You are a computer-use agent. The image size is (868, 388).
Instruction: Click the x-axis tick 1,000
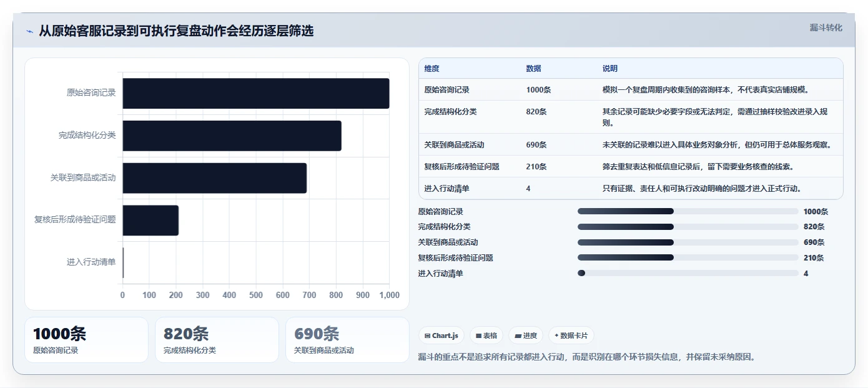[389, 295]
